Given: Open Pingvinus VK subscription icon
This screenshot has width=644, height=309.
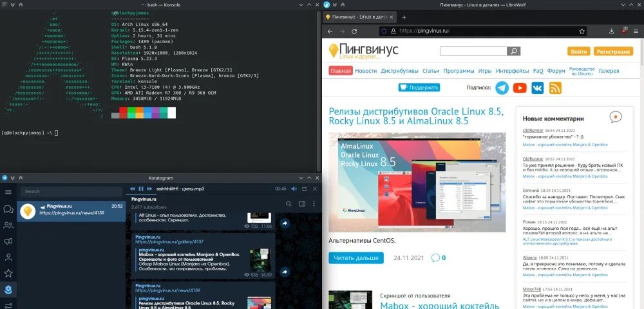Looking at the screenshot, I should click(x=537, y=88).
